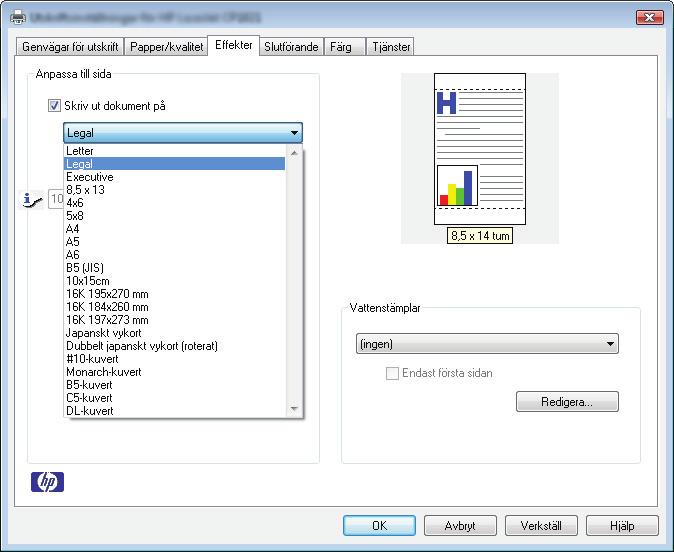
Task: Select the Effekter tab
Action: click(x=234, y=45)
